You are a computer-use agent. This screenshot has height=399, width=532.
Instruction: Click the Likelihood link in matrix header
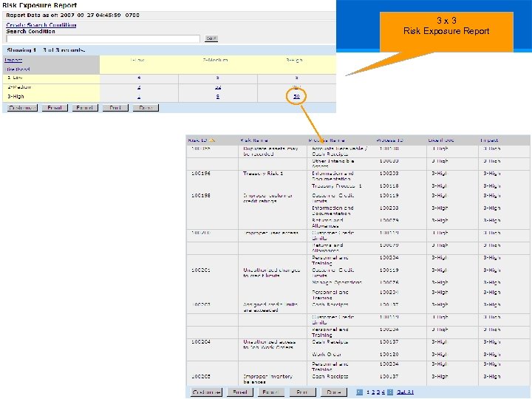17,69
